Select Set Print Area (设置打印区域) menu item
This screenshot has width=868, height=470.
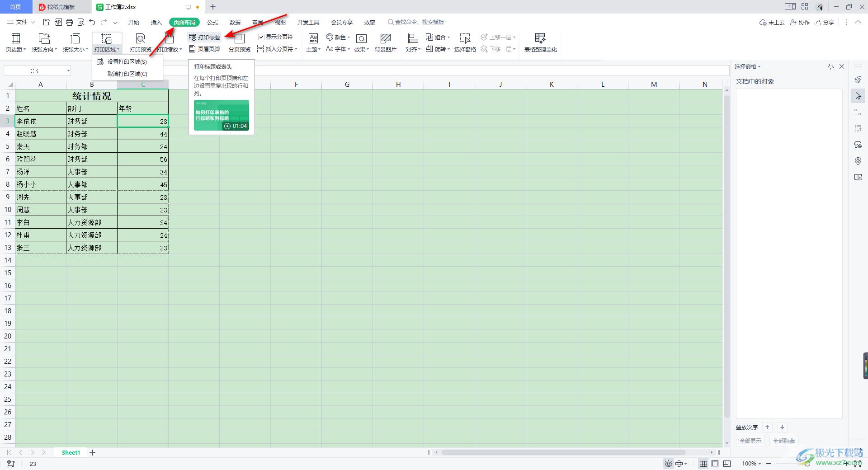[127, 61]
